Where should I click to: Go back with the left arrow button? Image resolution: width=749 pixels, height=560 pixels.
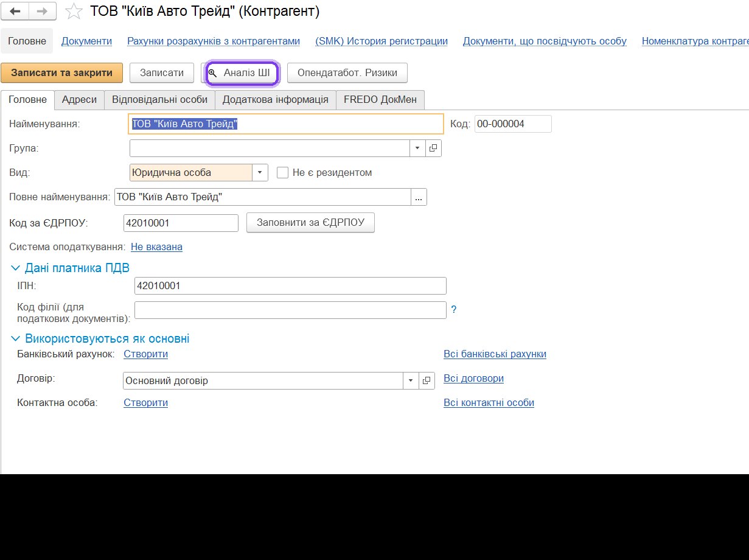(x=16, y=11)
